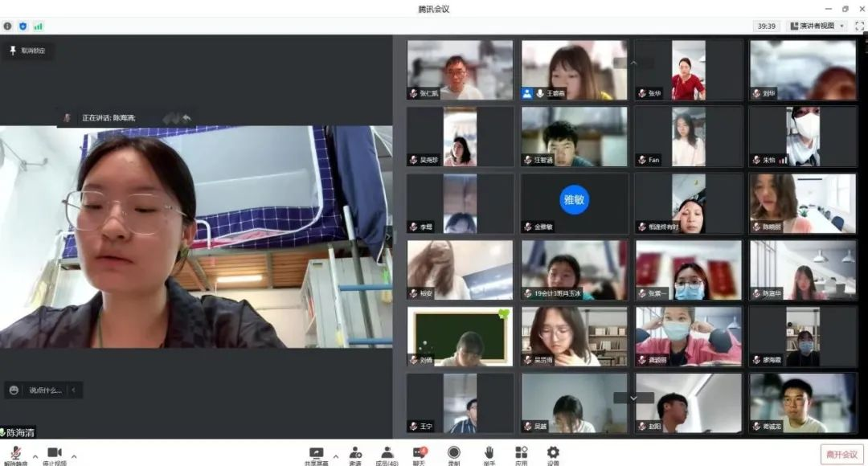The image size is (868, 466).
Task: Unmute the microphone in the bottom toolbar
Action: click(x=15, y=454)
